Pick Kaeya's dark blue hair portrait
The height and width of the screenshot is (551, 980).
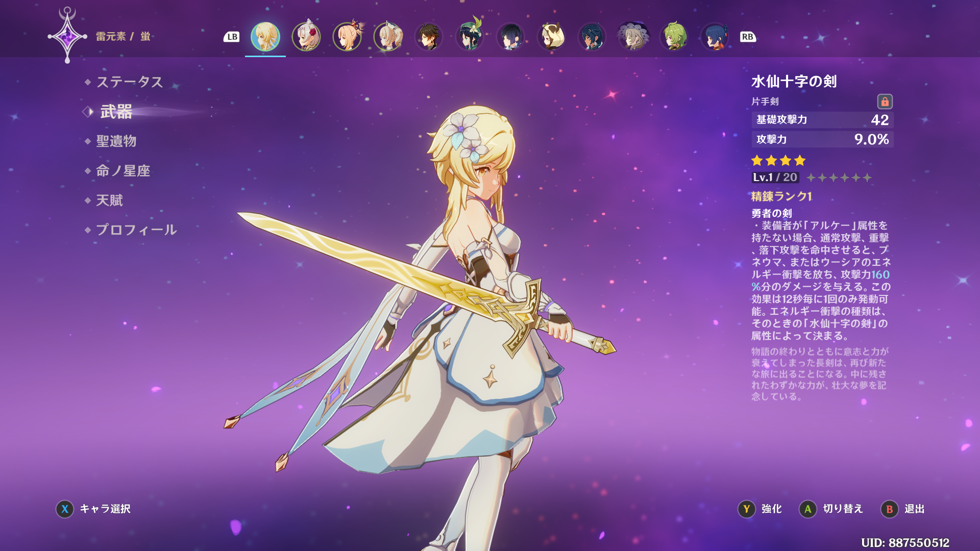click(592, 37)
